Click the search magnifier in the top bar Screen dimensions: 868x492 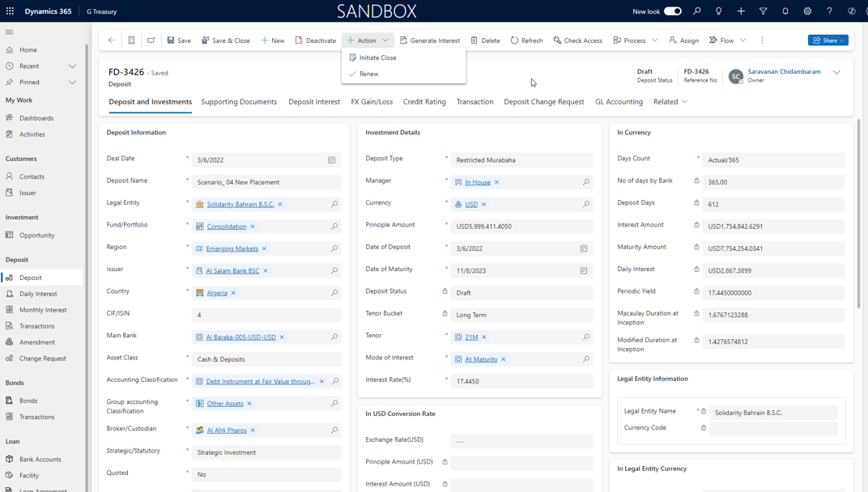click(x=696, y=11)
